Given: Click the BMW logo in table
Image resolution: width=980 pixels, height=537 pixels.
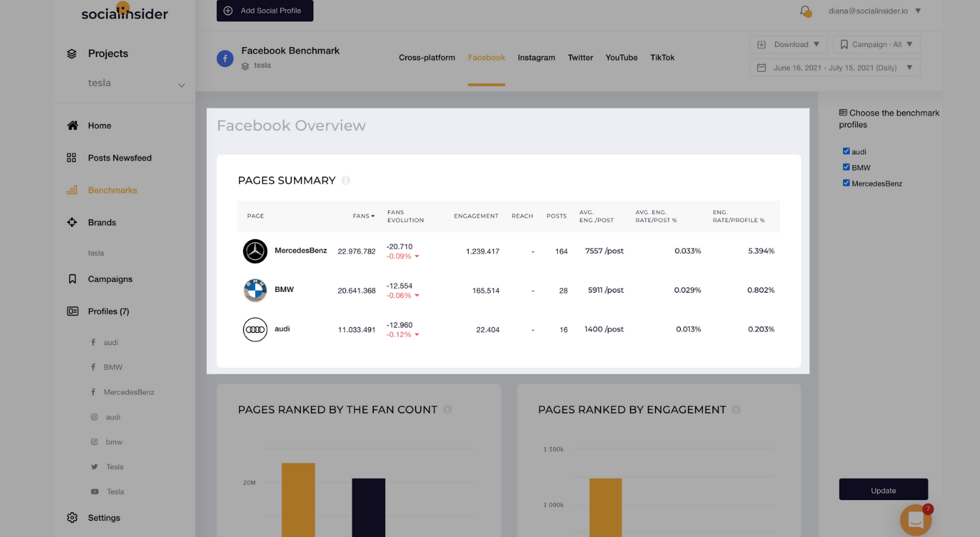Looking at the screenshot, I should pos(255,290).
